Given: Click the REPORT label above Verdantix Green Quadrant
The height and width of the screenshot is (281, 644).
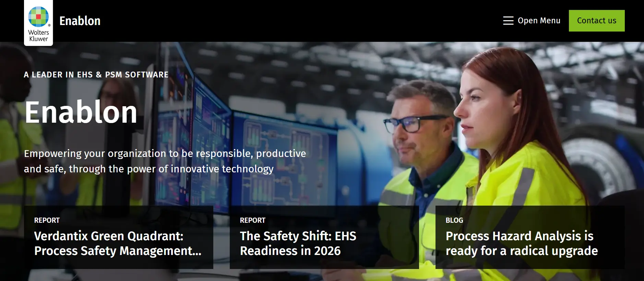Looking at the screenshot, I should 47,220.
